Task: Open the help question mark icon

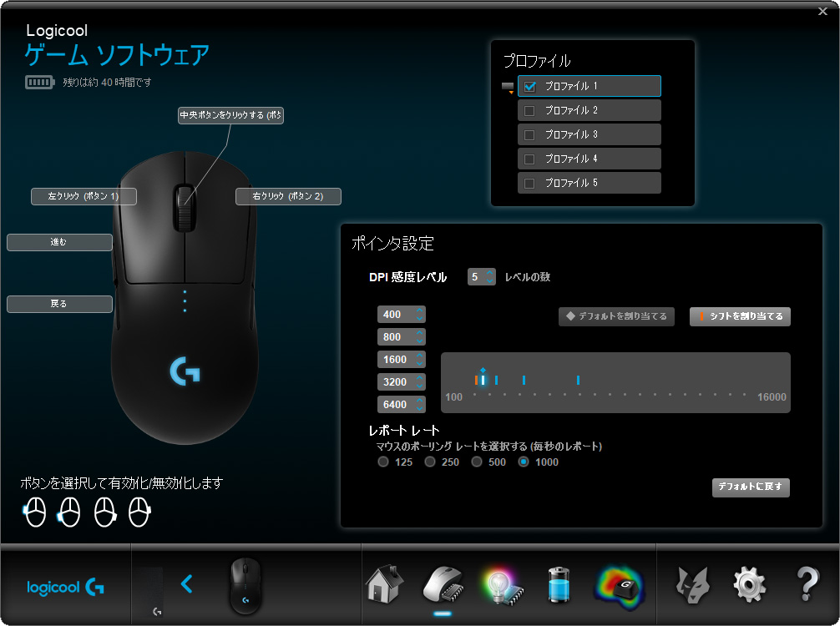Action: point(807,584)
